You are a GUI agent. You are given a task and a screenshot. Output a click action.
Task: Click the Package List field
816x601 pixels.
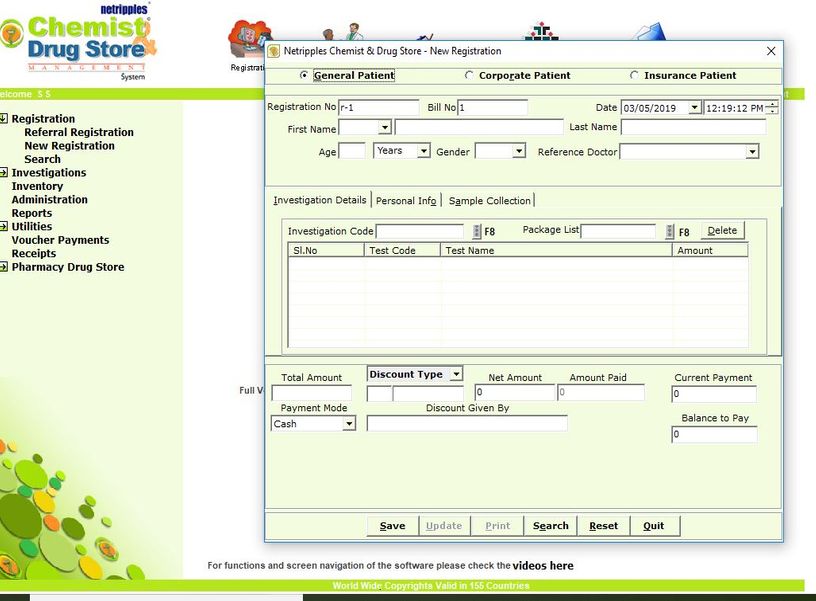(x=618, y=231)
